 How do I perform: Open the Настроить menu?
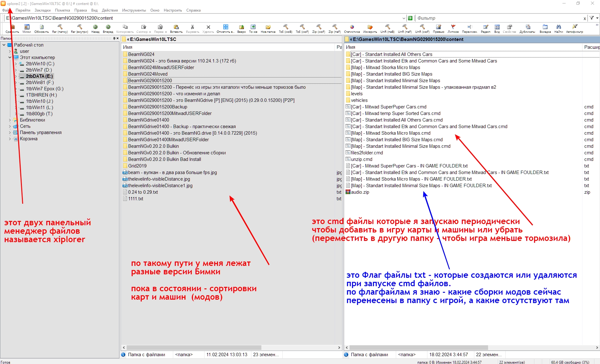click(x=173, y=10)
